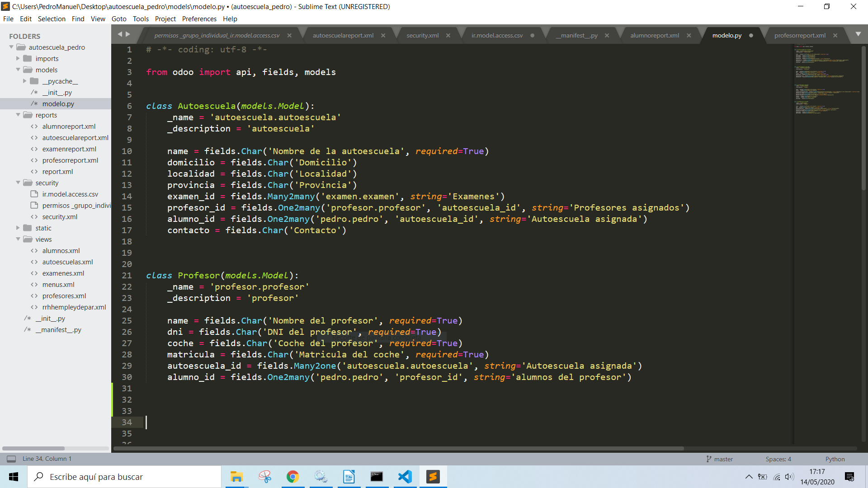Open the tab overflow dropdown arrow
The width and height of the screenshot is (868, 488).
pyautogui.click(x=859, y=33)
